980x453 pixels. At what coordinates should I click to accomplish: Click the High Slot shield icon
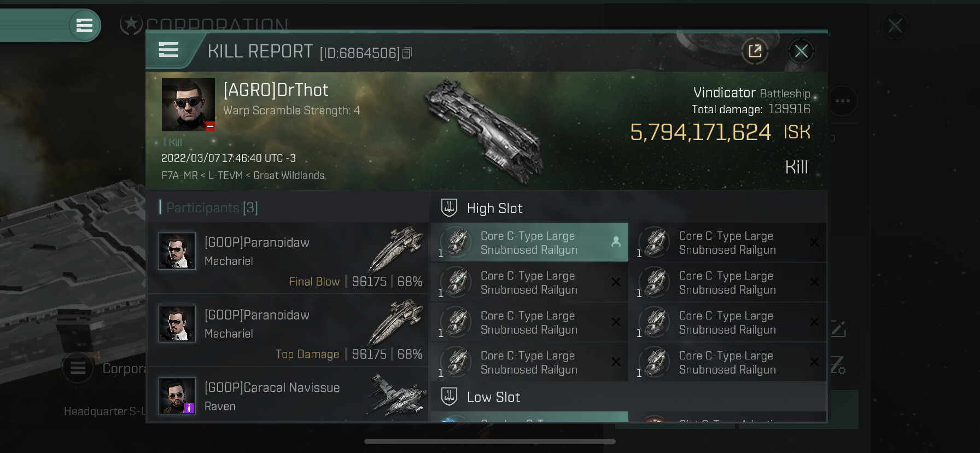coord(449,208)
